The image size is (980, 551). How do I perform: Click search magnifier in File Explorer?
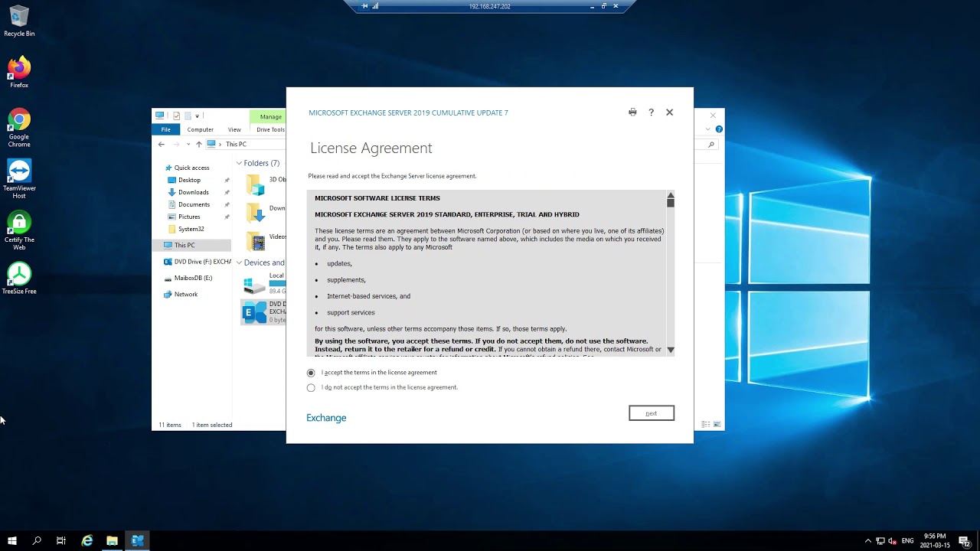pos(711,144)
